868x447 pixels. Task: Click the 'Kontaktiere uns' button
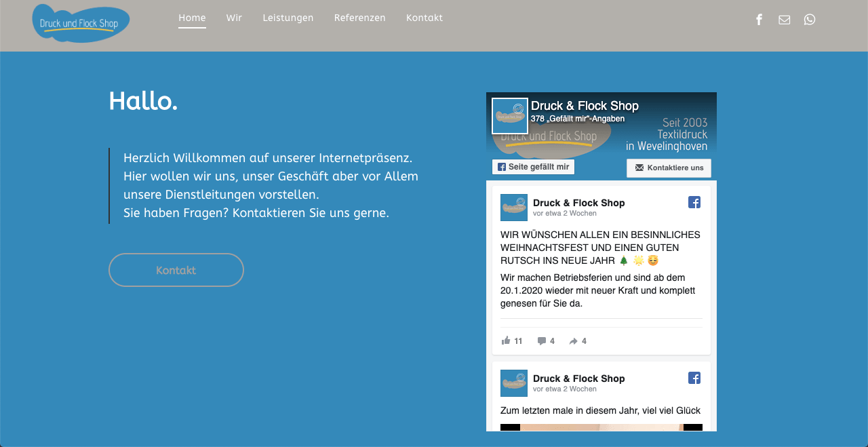click(669, 168)
